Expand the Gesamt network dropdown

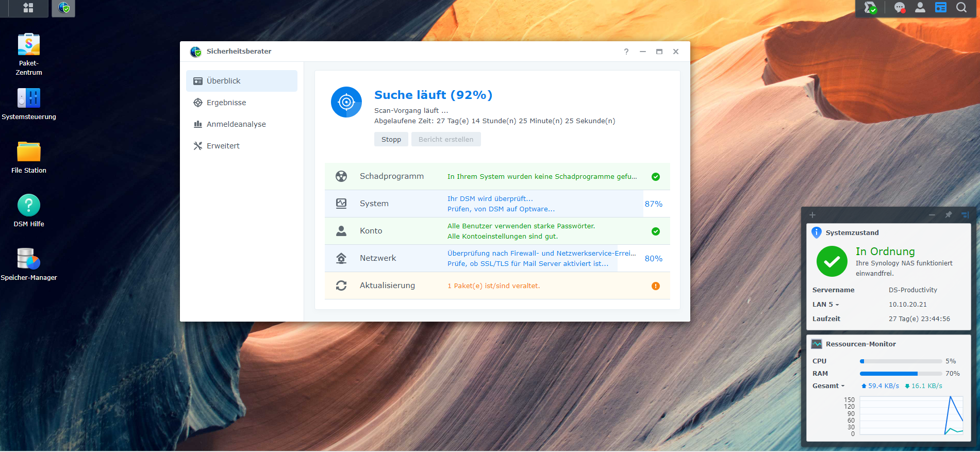point(829,386)
